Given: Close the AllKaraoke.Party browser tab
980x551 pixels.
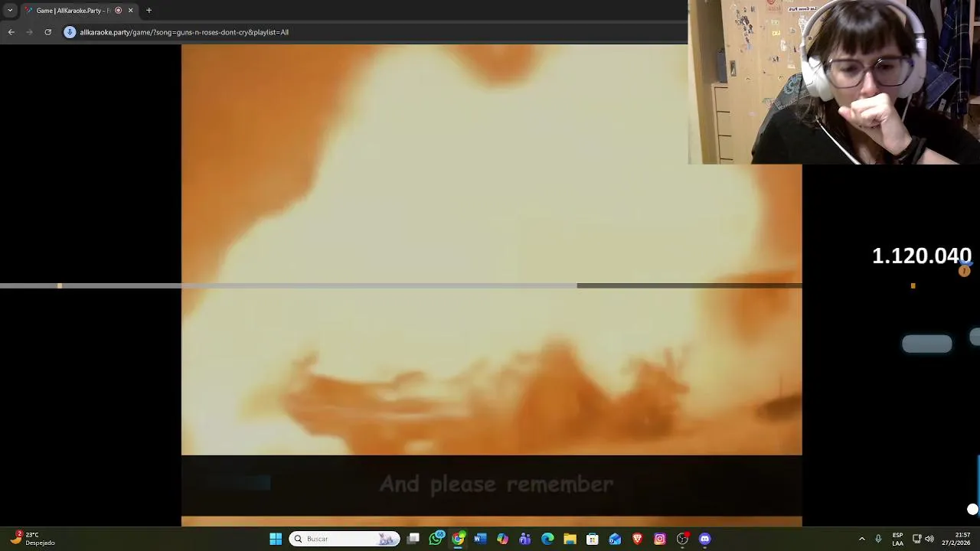Looking at the screenshot, I should click(130, 11).
